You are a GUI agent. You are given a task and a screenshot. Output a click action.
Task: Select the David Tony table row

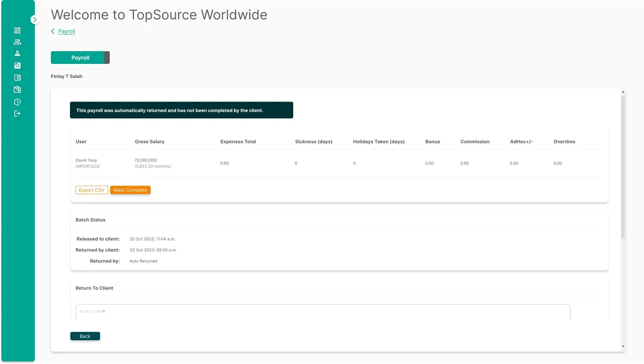[x=234, y=163]
